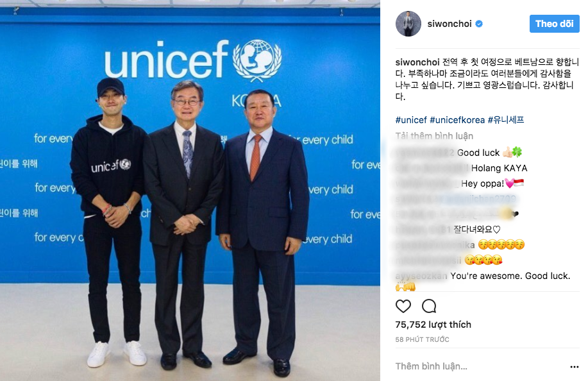Viewport: 588px width, 381px height.
Task: Click the blue verified badge
Action: tap(479, 24)
